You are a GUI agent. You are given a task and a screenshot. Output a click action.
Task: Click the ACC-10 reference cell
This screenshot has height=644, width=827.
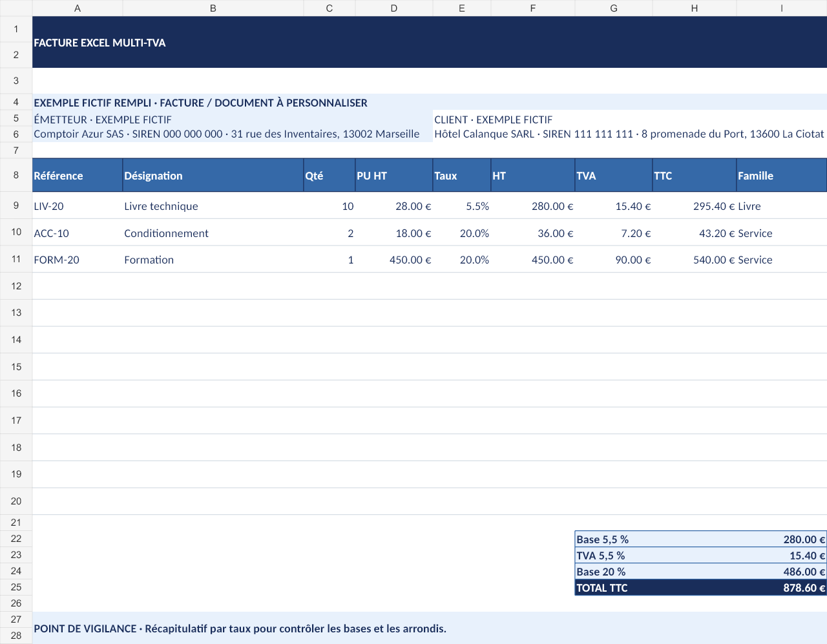[x=78, y=233]
